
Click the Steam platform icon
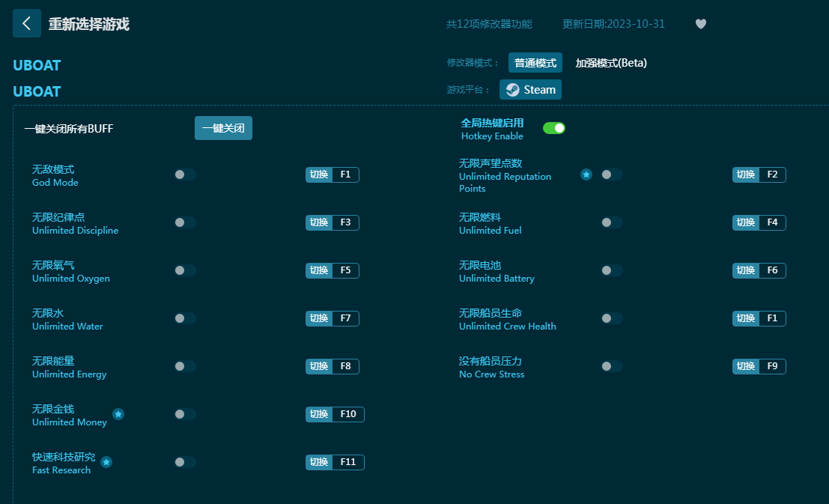(x=513, y=90)
